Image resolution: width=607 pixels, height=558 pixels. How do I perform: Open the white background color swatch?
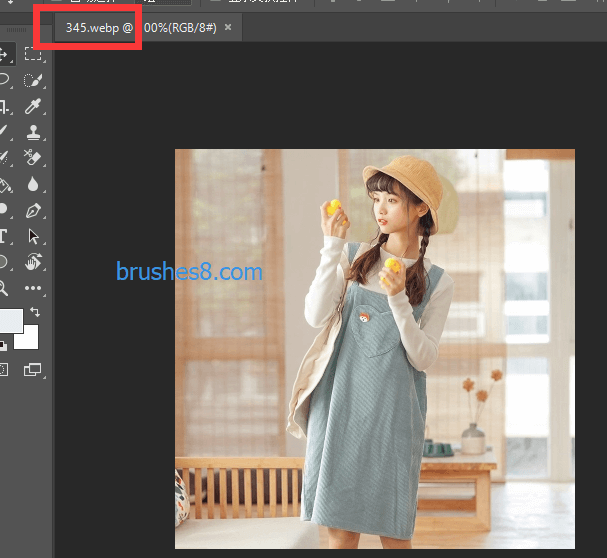[28, 340]
